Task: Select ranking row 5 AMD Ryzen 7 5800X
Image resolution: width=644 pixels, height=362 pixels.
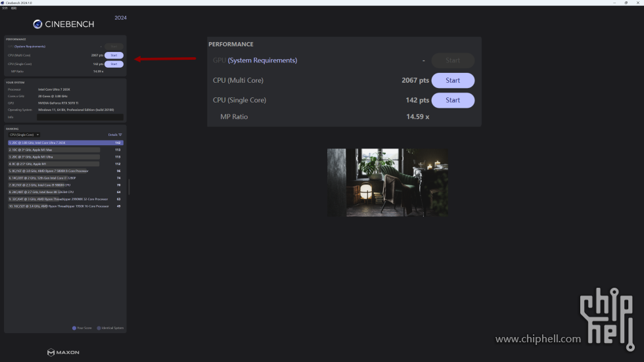Action: 66,171
